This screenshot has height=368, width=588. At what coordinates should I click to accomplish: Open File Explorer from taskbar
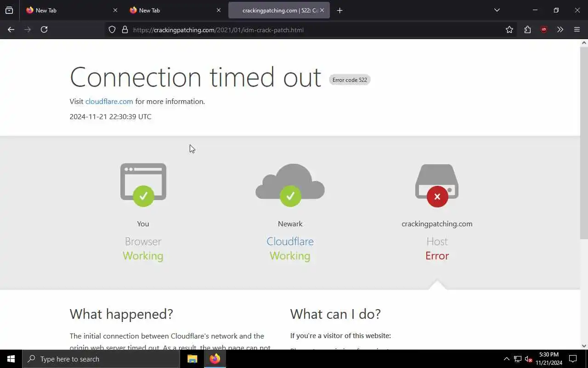pos(192,359)
